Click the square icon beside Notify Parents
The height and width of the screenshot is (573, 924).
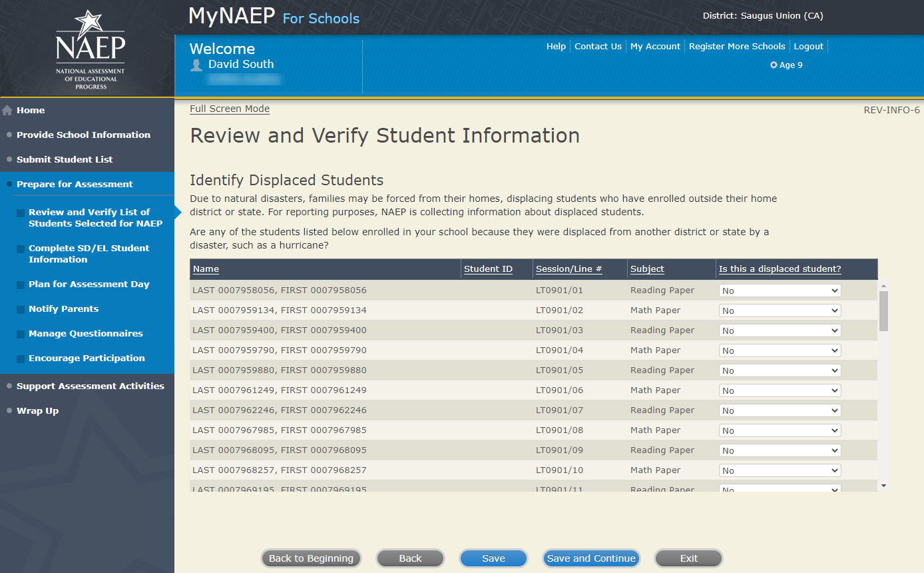21,309
